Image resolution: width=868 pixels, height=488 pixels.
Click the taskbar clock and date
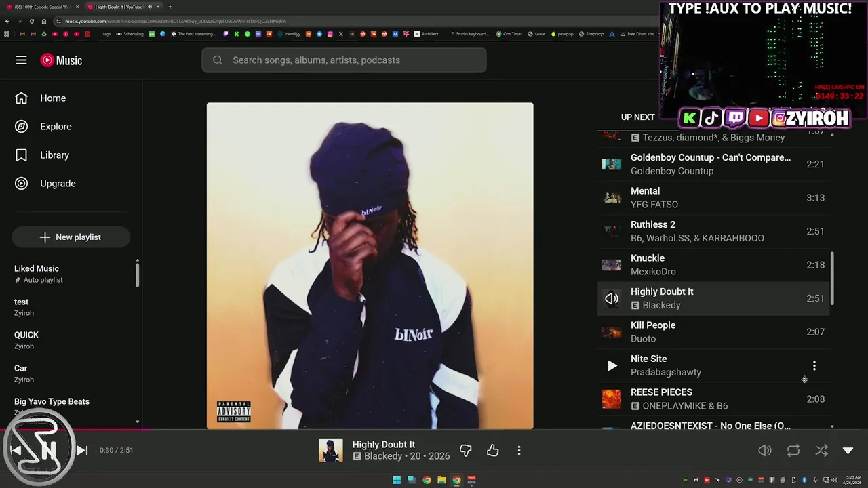tap(852, 481)
